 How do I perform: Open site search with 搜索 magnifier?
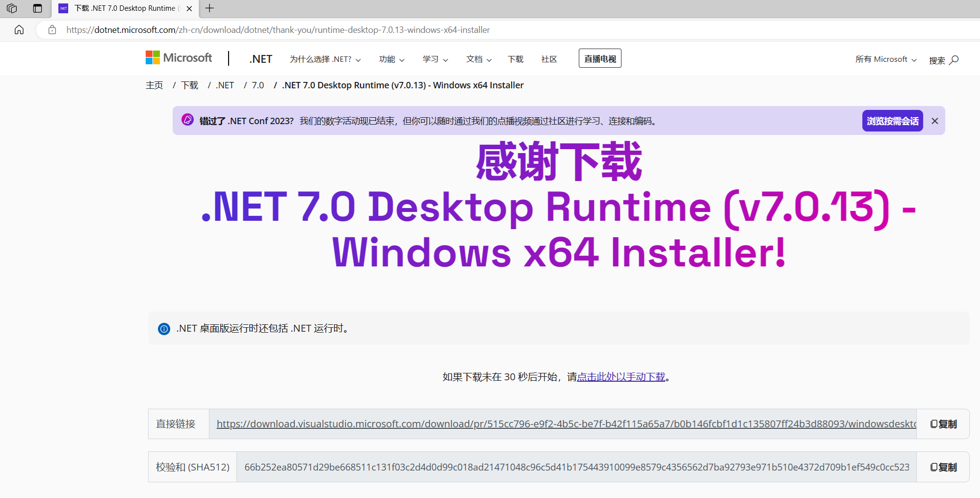coord(944,60)
